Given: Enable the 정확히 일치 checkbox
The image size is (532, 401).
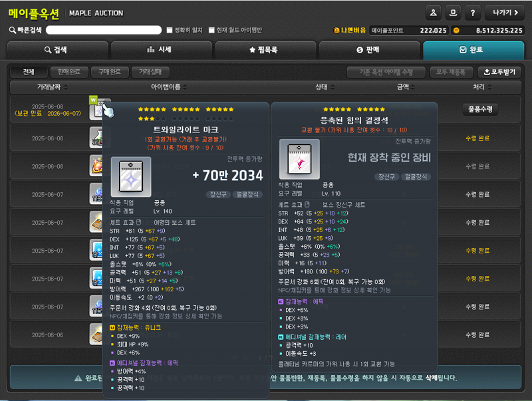Looking at the screenshot, I should 170,30.
